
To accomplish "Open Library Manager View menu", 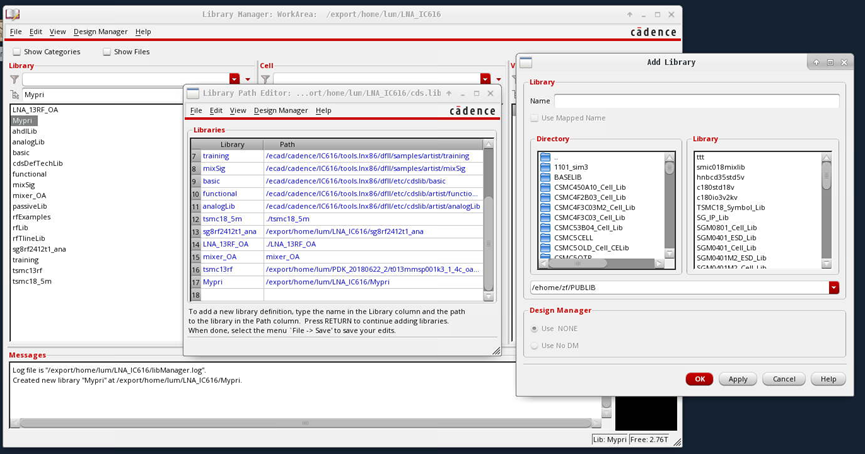I will point(57,31).
